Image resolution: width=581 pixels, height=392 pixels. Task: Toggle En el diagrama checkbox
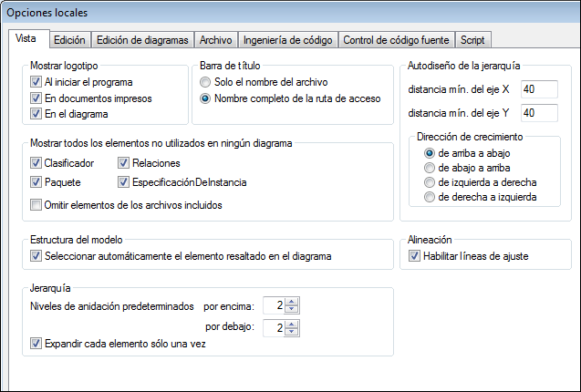36,115
